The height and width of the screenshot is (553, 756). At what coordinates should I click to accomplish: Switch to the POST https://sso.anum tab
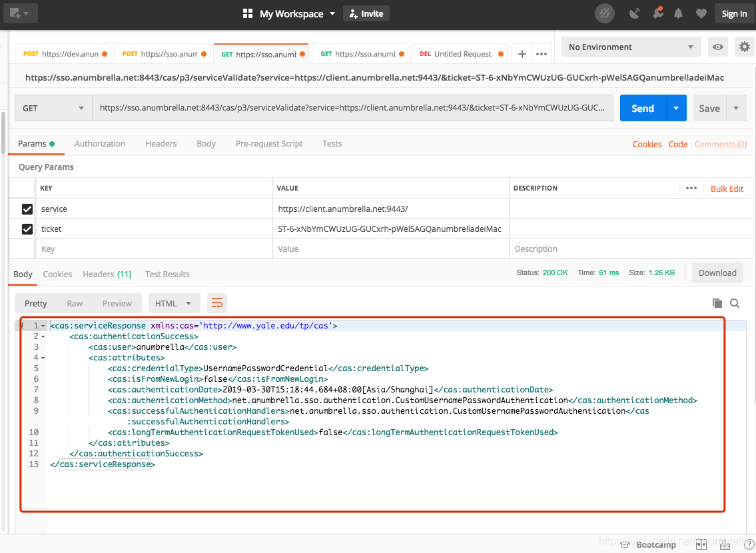[x=162, y=54]
